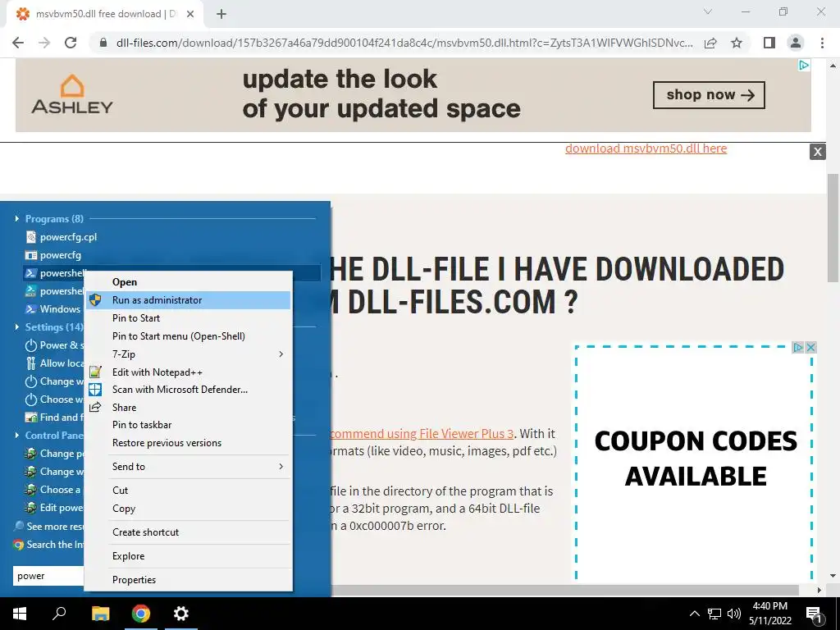Click the page vertical scrollbar thumb
The height and width of the screenshot is (630, 840).
[x=833, y=228]
